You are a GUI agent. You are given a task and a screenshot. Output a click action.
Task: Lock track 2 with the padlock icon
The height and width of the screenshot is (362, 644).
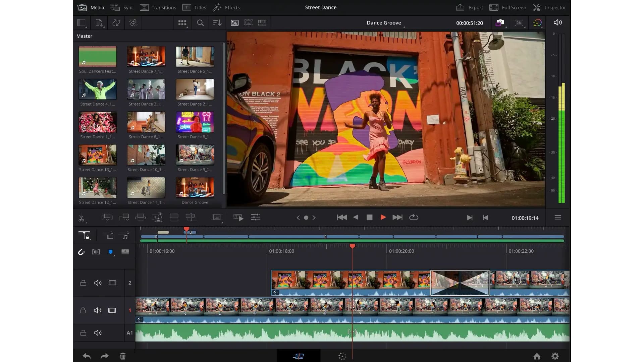[x=83, y=283]
